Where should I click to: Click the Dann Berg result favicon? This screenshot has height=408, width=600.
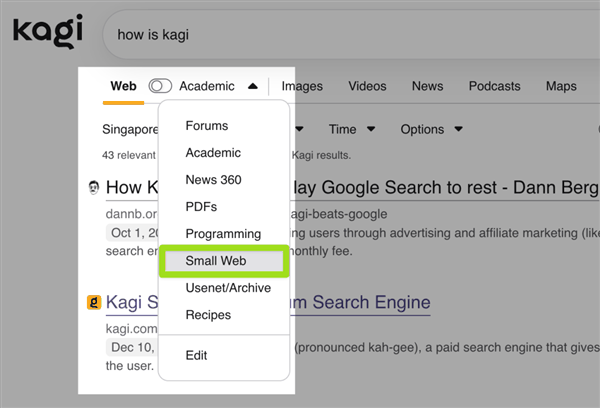(93, 187)
